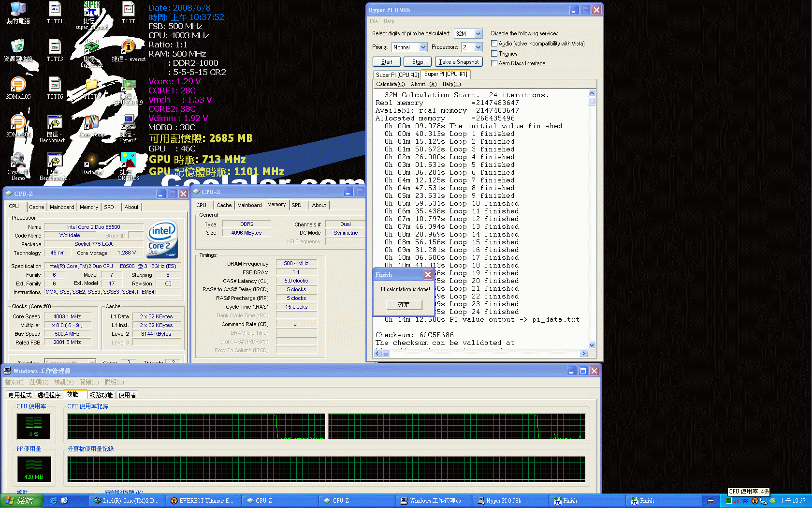Check the Themes checkbox in Hyper PI
The width and height of the screenshot is (812, 508).
click(494, 53)
